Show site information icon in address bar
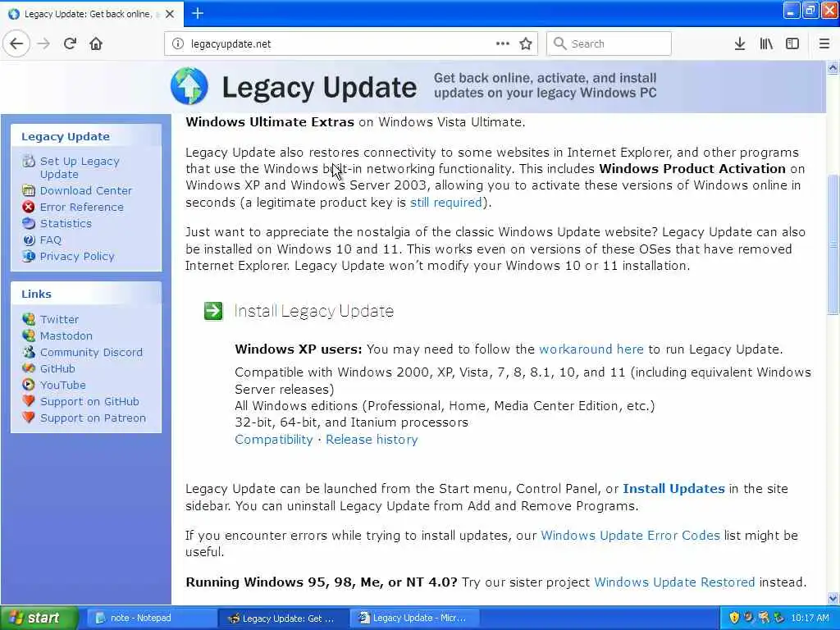Viewport: 840px width, 630px height. tap(178, 44)
